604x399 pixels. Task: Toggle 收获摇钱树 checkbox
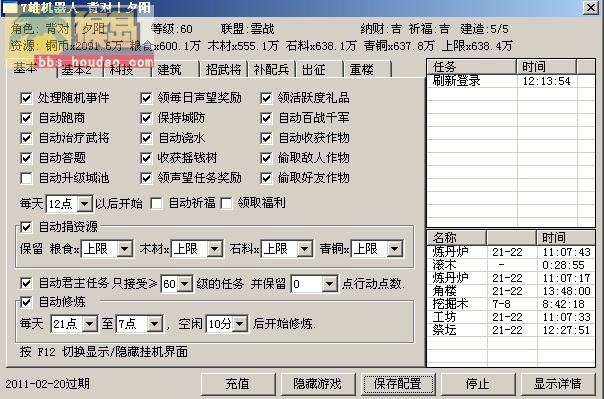coord(146,158)
